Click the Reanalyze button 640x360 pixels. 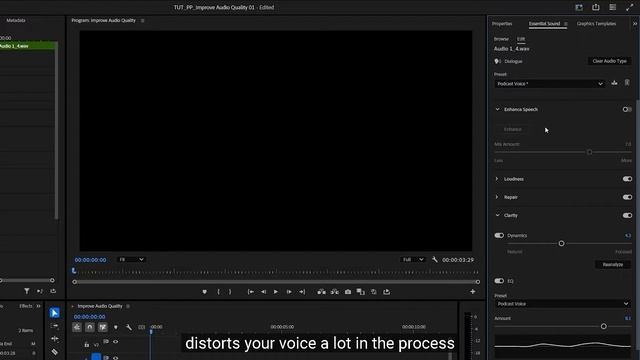(613, 264)
